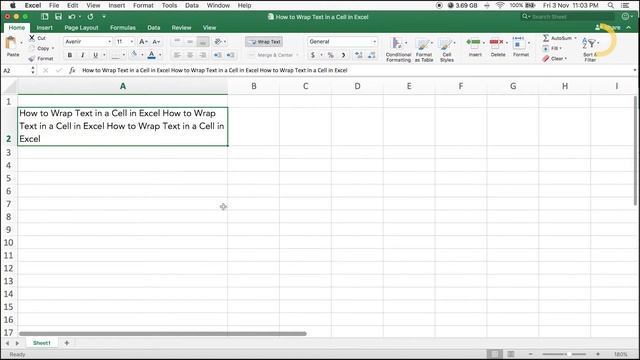Click the Paste clipboard icon

11,43
